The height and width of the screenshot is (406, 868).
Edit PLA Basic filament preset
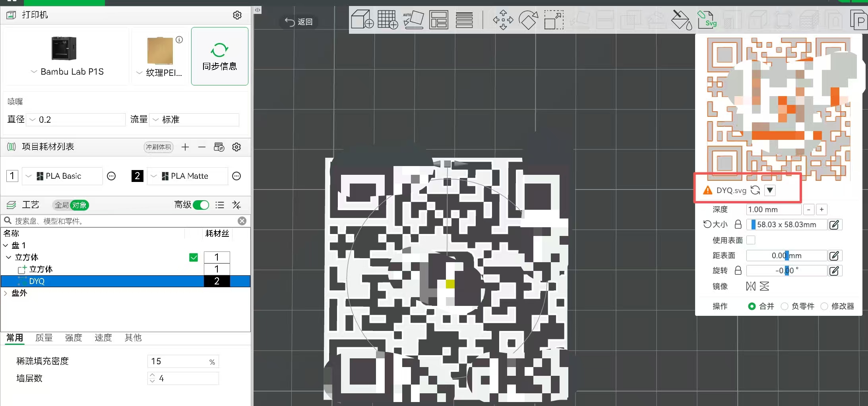pos(111,176)
